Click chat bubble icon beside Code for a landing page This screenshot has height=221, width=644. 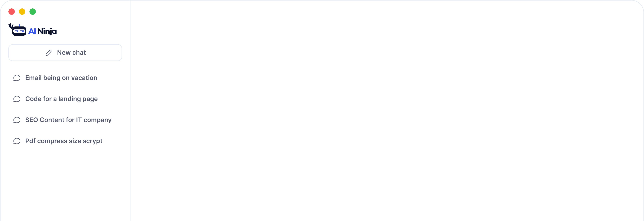17,99
